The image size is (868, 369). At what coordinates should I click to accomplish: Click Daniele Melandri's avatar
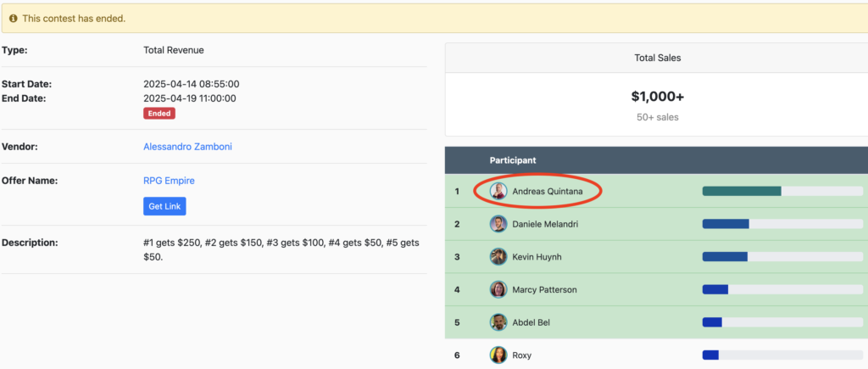click(498, 224)
